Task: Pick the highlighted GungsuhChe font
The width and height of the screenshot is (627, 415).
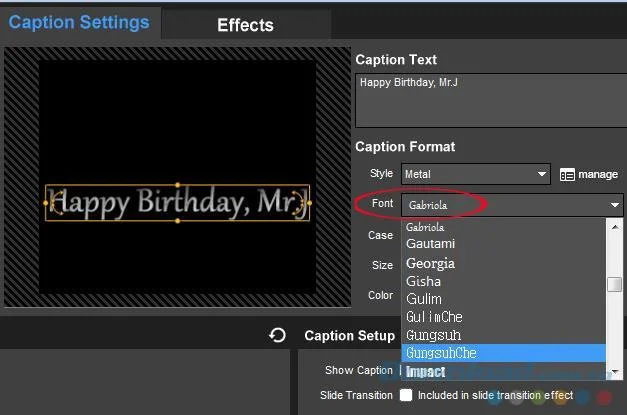Action: click(x=503, y=353)
